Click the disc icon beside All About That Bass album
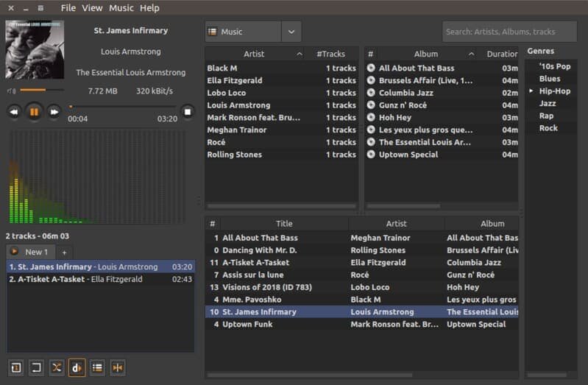The height and width of the screenshot is (385, 588). pyautogui.click(x=371, y=68)
